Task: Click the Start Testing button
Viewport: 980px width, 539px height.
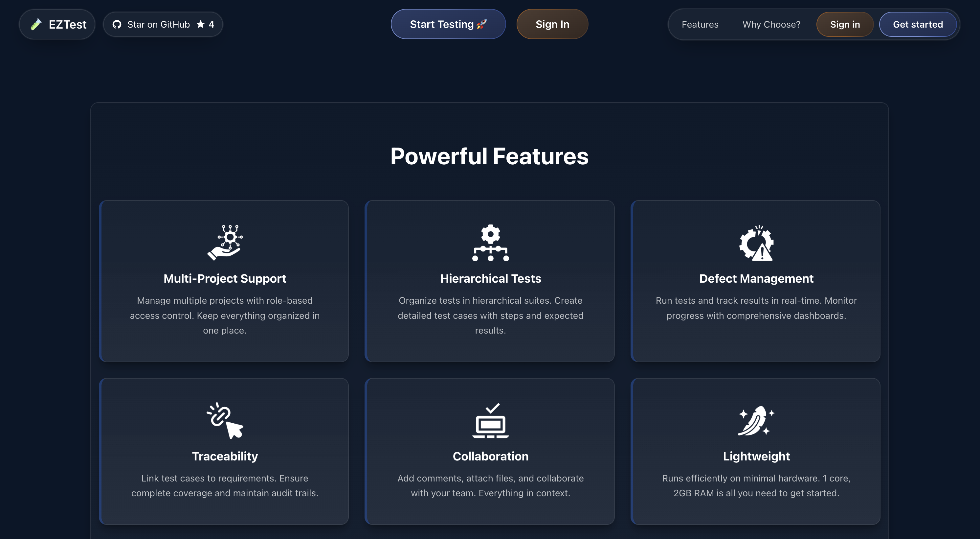Action: pyautogui.click(x=448, y=24)
